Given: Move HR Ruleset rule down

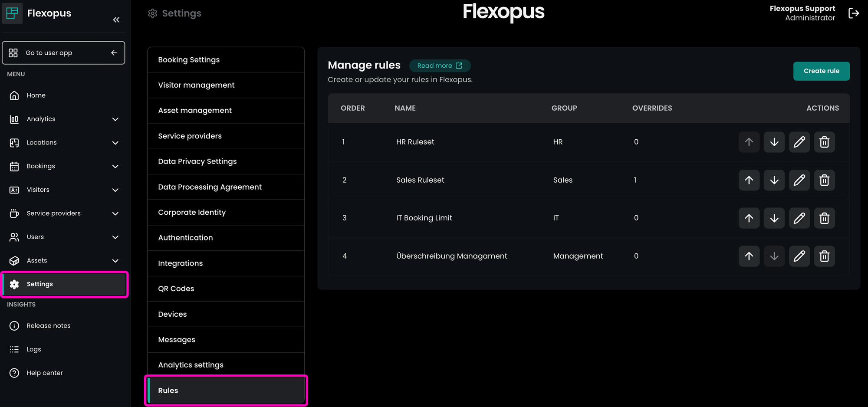Looking at the screenshot, I should 774,142.
